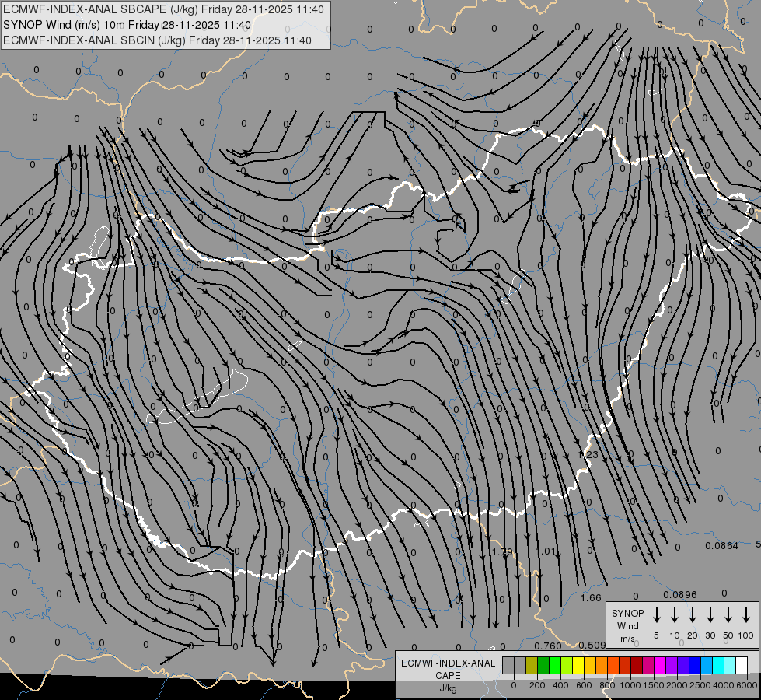The image size is (761, 700).
Task: Click the SBCAPE title line at top
Action: (163, 9)
